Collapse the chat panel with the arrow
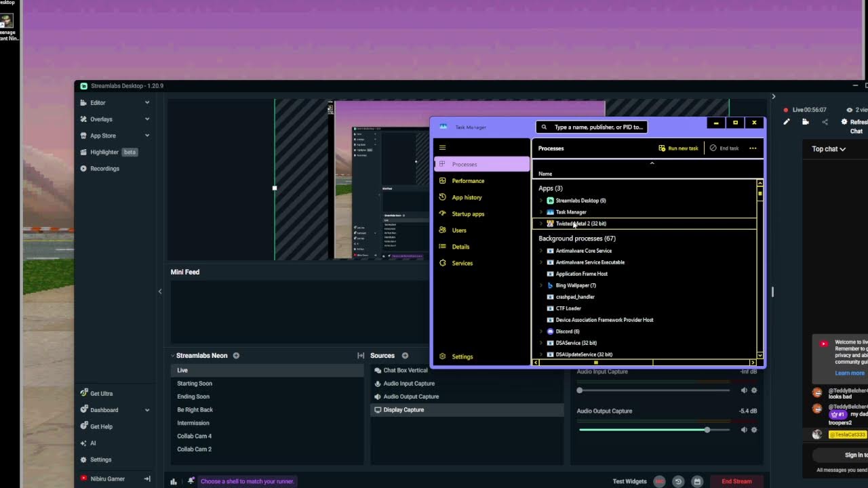This screenshot has width=868, height=488. 773,96
